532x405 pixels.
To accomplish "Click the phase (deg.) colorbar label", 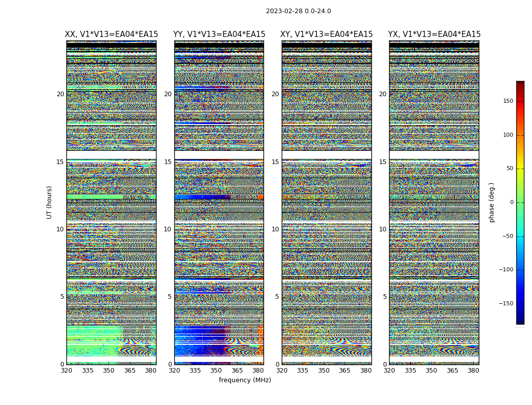I will [491, 202].
